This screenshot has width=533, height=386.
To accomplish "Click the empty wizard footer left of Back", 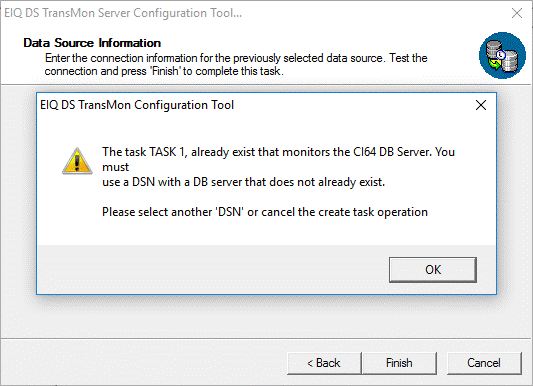I will (x=143, y=363).
